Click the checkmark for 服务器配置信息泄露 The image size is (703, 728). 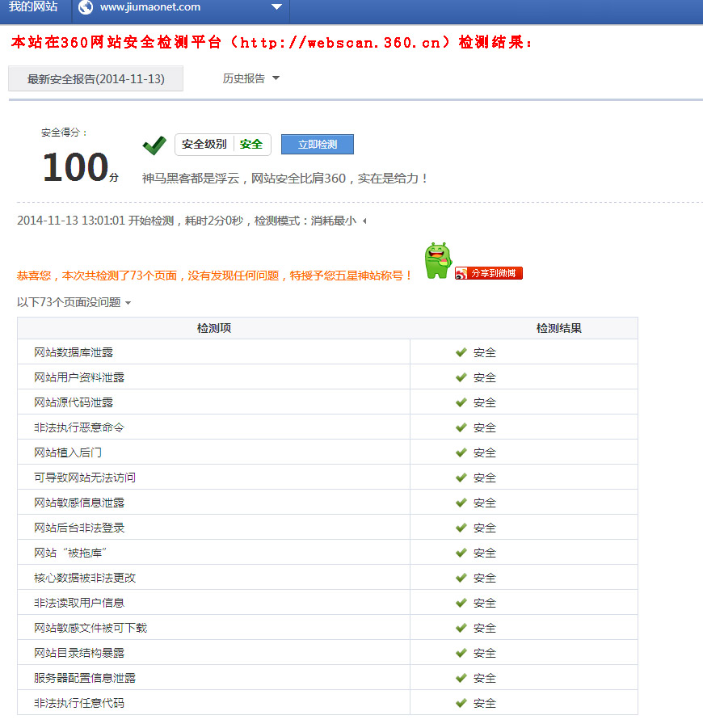pos(461,678)
